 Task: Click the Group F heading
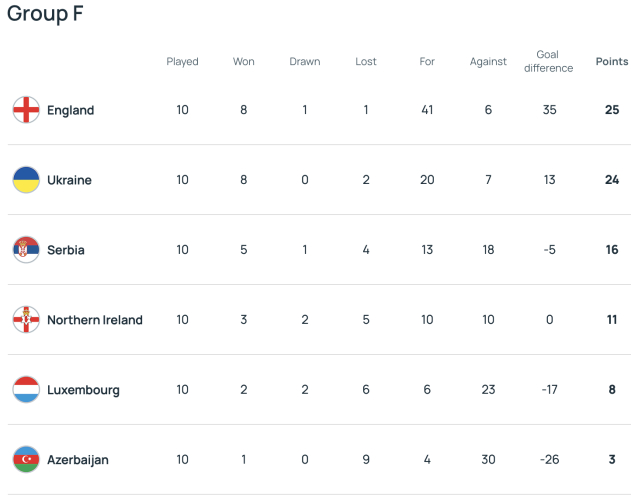tap(45, 13)
